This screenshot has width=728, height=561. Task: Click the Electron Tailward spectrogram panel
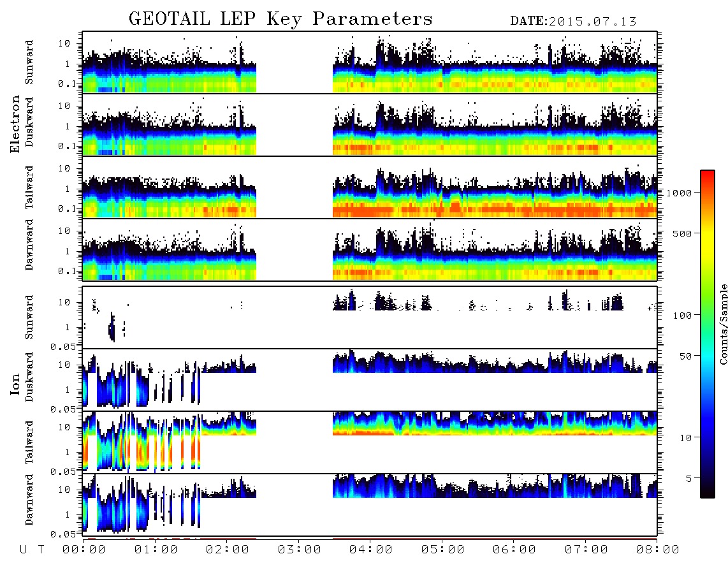point(370,187)
